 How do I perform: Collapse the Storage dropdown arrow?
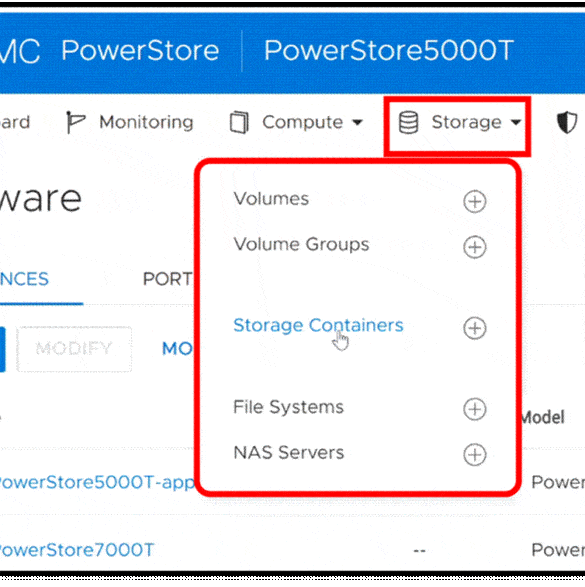tap(516, 122)
